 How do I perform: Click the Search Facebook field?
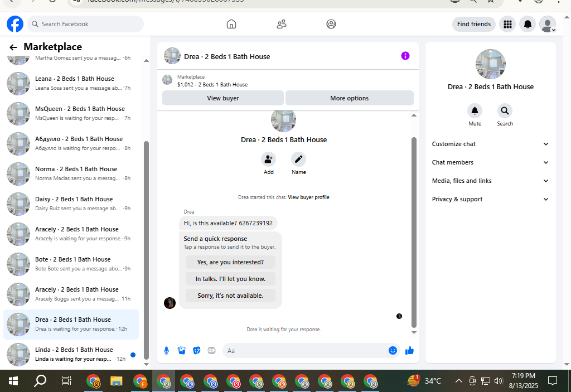85,24
